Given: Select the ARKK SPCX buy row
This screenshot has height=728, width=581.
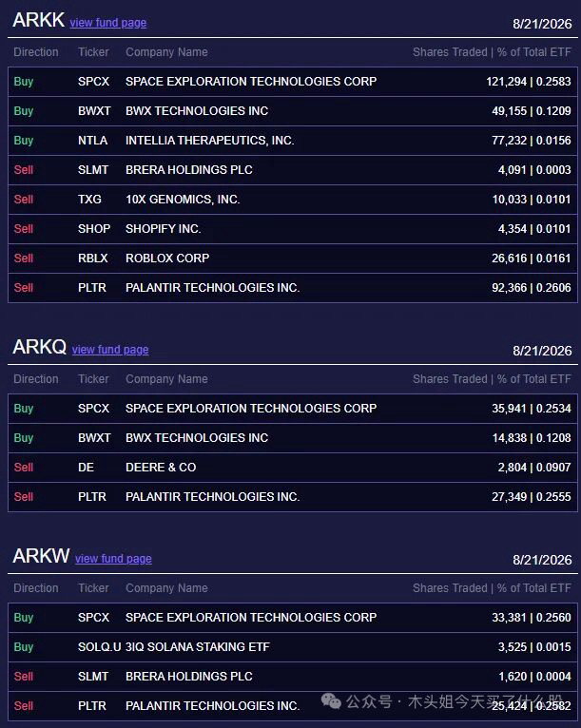Looking at the screenshot, I should [x=293, y=82].
